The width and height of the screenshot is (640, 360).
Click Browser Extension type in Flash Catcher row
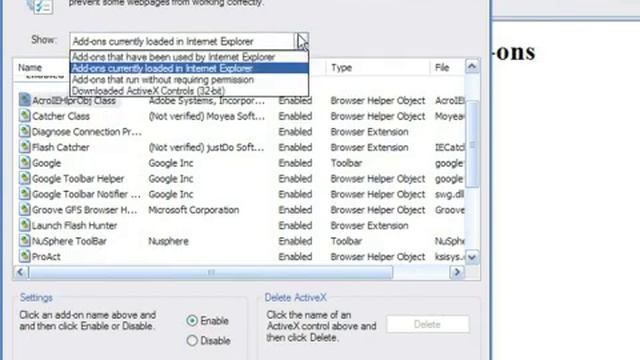(369, 147)
